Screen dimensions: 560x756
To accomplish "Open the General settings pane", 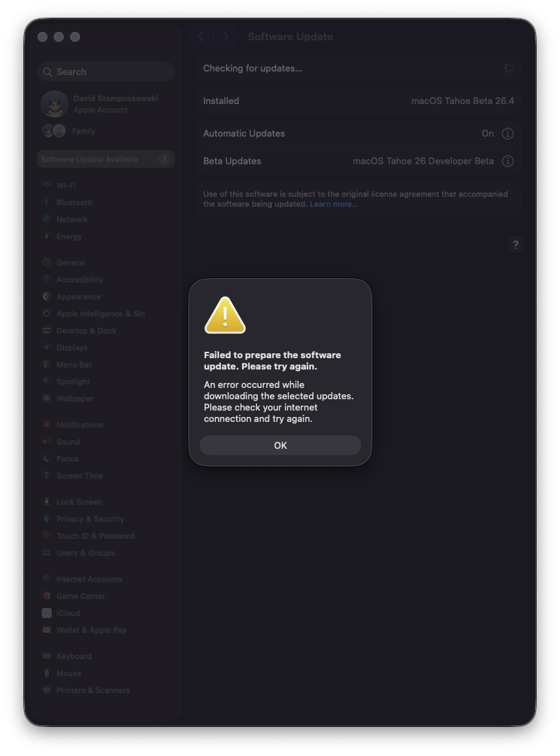I will [x=70, y=263].
